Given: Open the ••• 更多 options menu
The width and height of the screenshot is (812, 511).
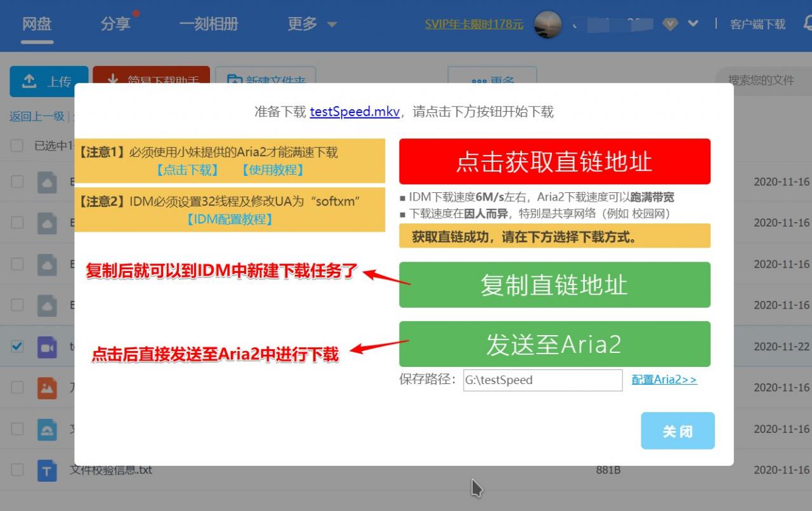Looking at the screenshot, I should point(492,80).
